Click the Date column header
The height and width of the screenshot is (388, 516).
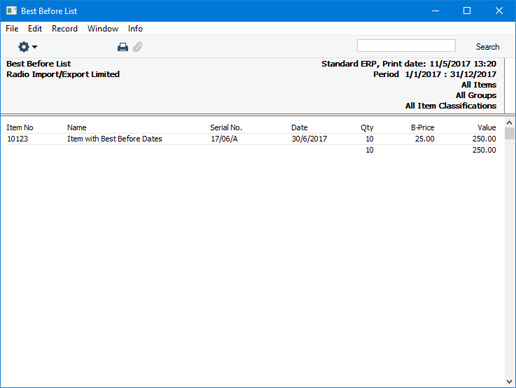coord(299,127)
